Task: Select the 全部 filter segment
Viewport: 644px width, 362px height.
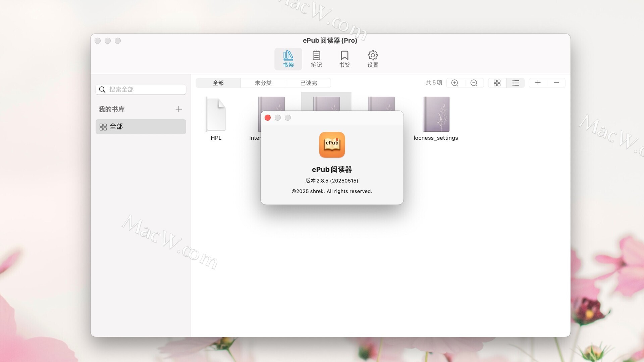Action: [218, 83]
